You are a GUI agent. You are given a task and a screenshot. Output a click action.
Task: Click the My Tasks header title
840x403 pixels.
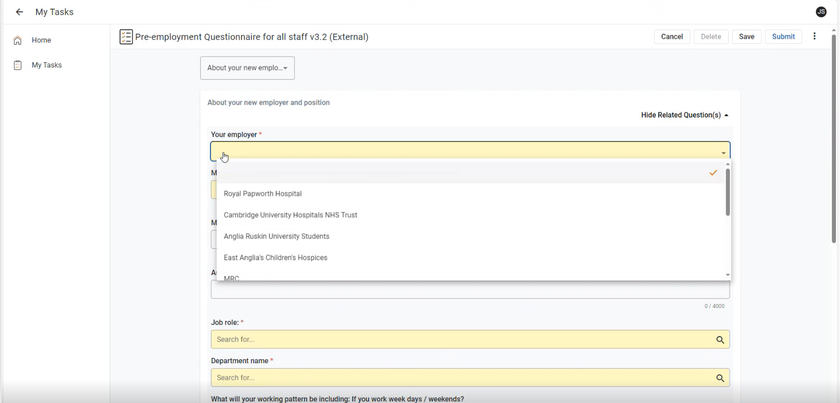point(55,12)
